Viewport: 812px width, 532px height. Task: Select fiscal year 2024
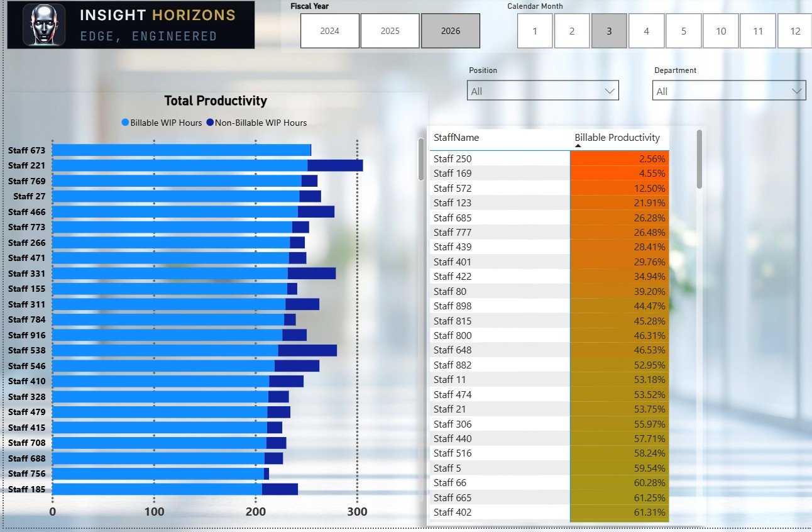point(330,31)
